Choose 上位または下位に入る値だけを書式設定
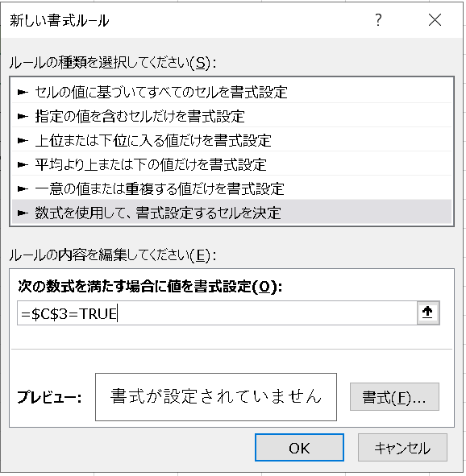The width and height of the screenshot is (466, 476). 231,141
